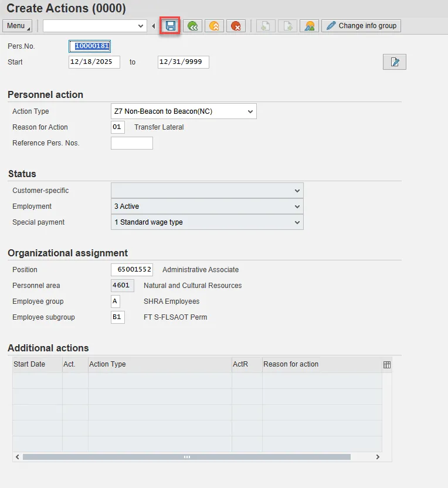This screenshot has width=448, height=488.
Task: Click the pencil edit icon beside the dates
Action: 395,62
